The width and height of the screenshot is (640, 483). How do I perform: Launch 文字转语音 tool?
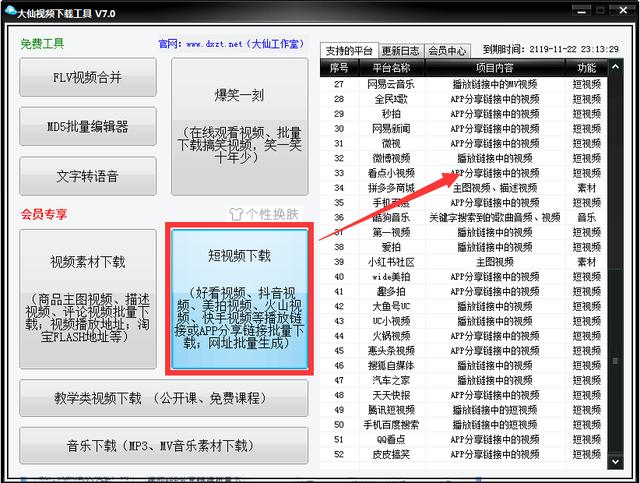point(88,176)
